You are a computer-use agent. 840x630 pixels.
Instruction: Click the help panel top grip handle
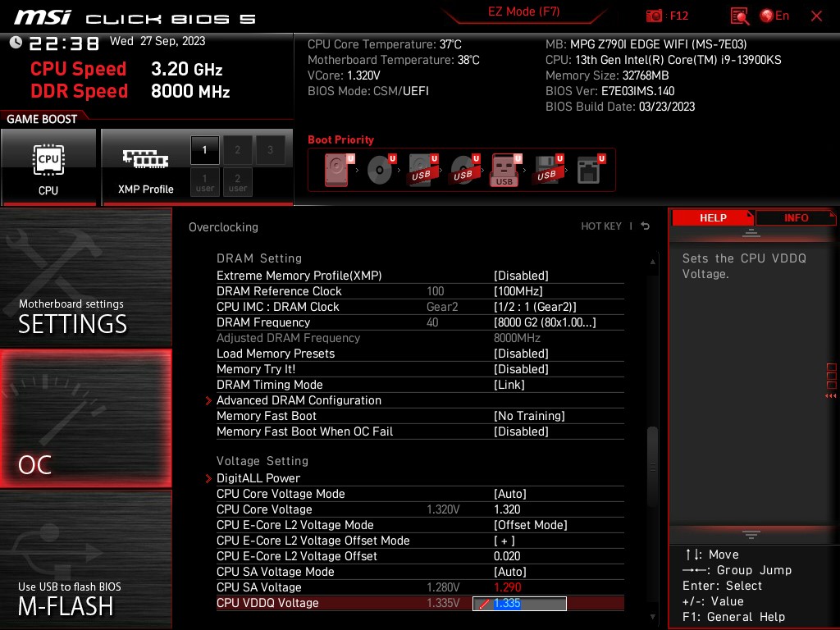(751, 232)
